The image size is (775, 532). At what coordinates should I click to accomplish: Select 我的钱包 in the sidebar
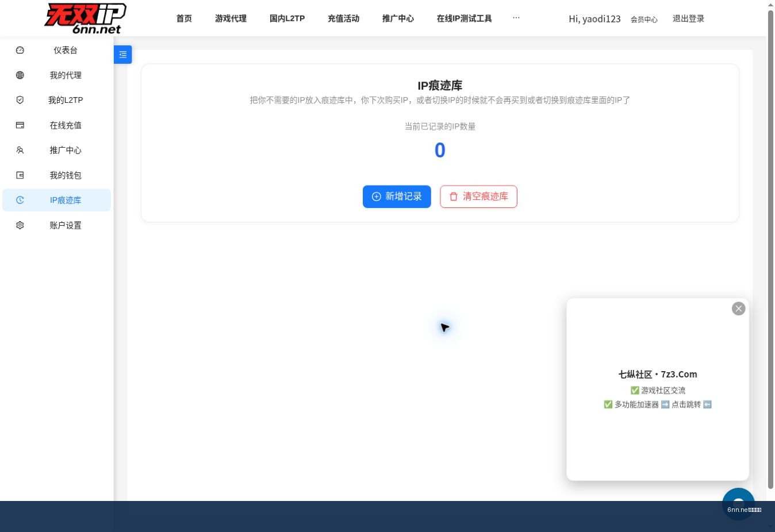click(56, 175)
